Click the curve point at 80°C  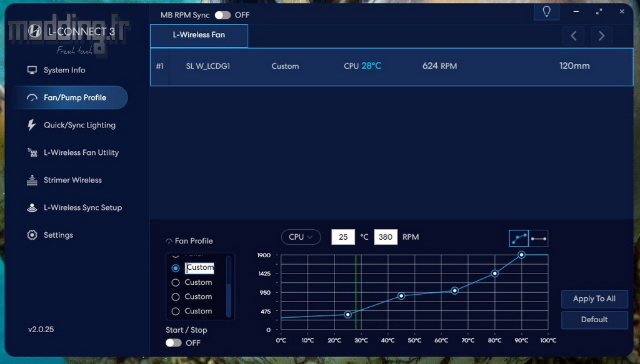[x=495, y=273]
